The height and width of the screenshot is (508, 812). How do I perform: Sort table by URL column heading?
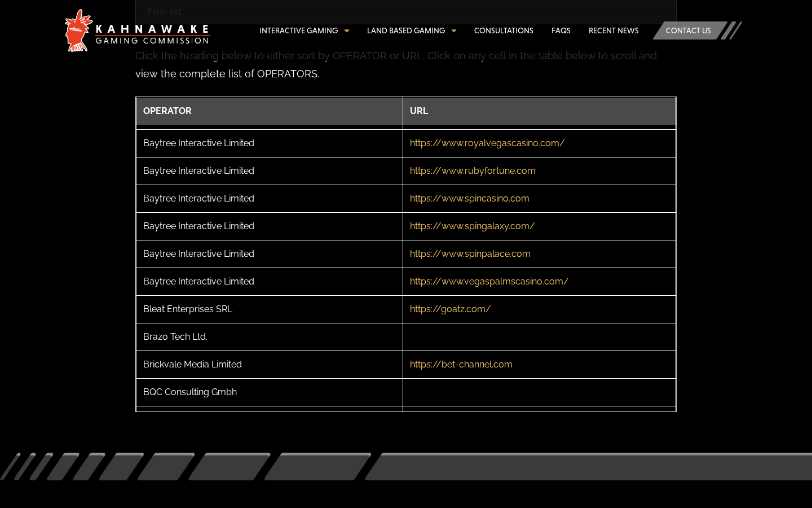point(540,111)
